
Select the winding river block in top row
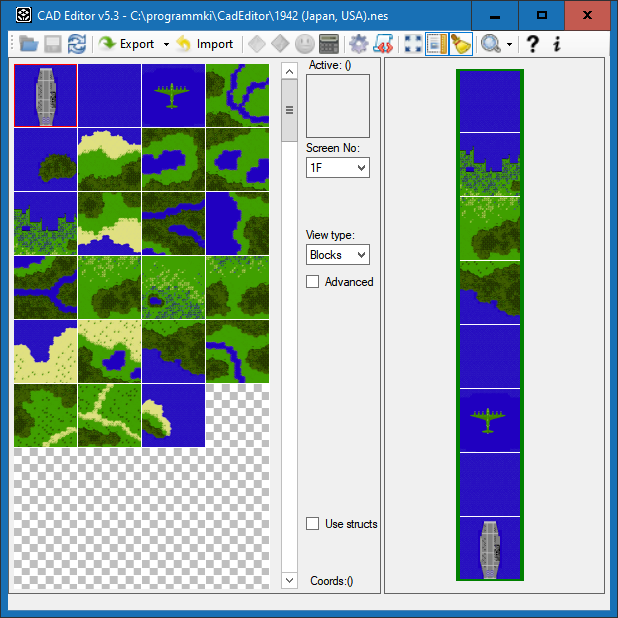pyautogui.click(x=237, y=95)
